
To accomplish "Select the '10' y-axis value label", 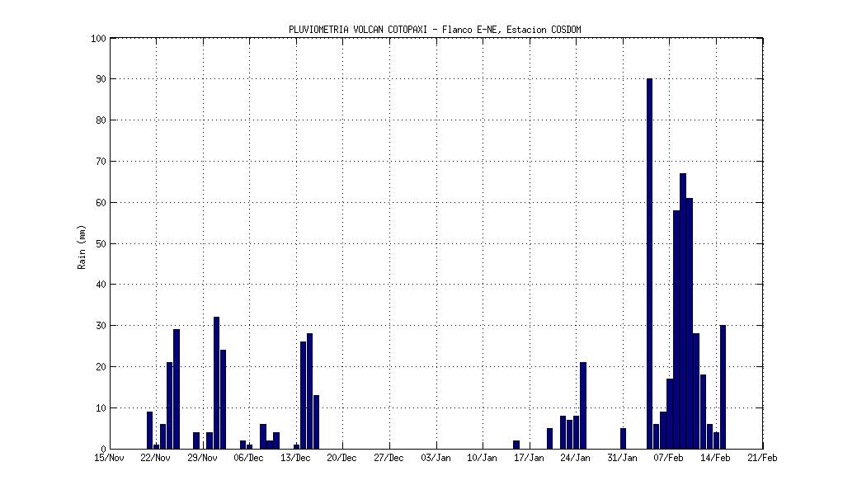I will click(101, 407).
